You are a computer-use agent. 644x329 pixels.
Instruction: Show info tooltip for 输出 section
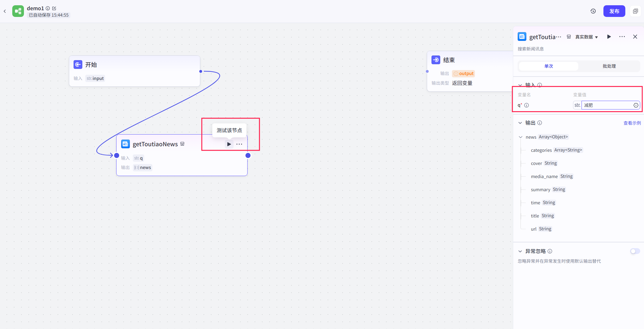point(540,123)
